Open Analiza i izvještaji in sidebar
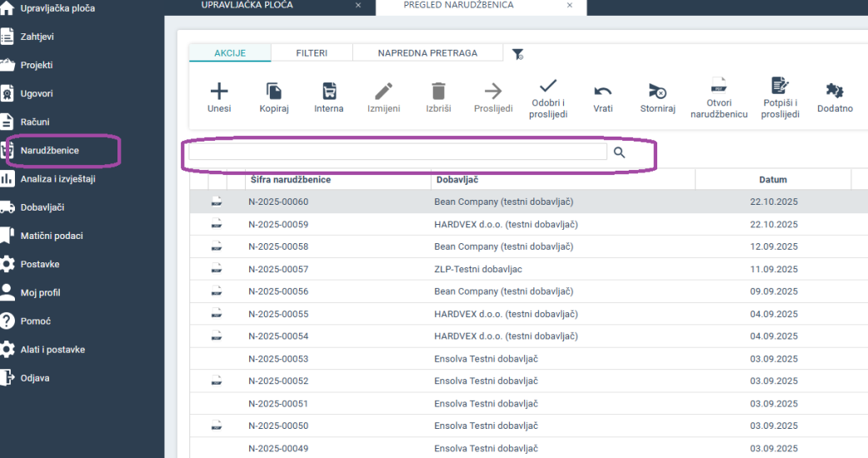Image resolution: width=868 pixels, height=458 pixels. tap(57, 178)
